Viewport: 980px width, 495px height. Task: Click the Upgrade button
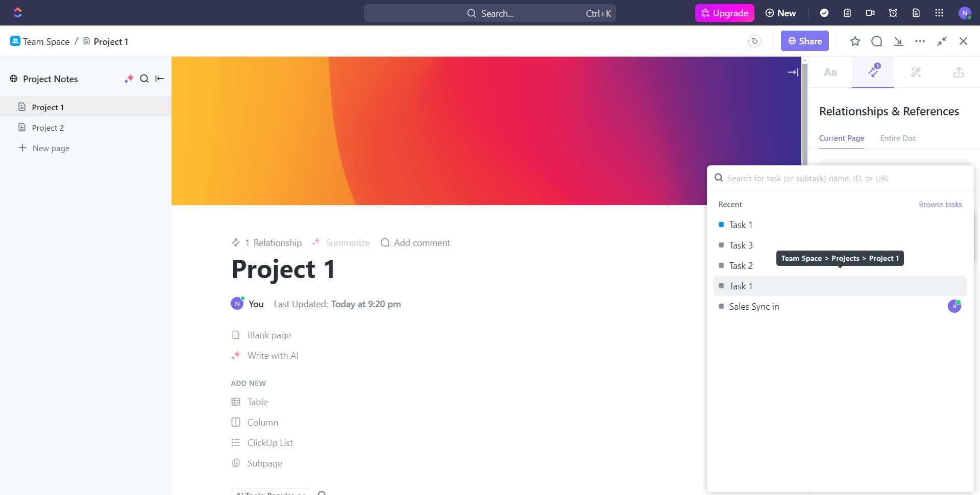(x=724, y=13)
